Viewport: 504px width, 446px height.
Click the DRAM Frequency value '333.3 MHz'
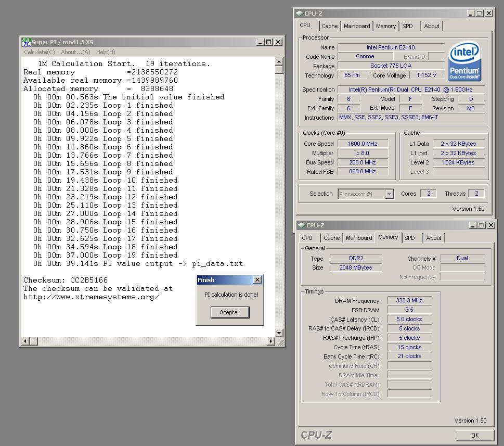click(x=409, y=300)
